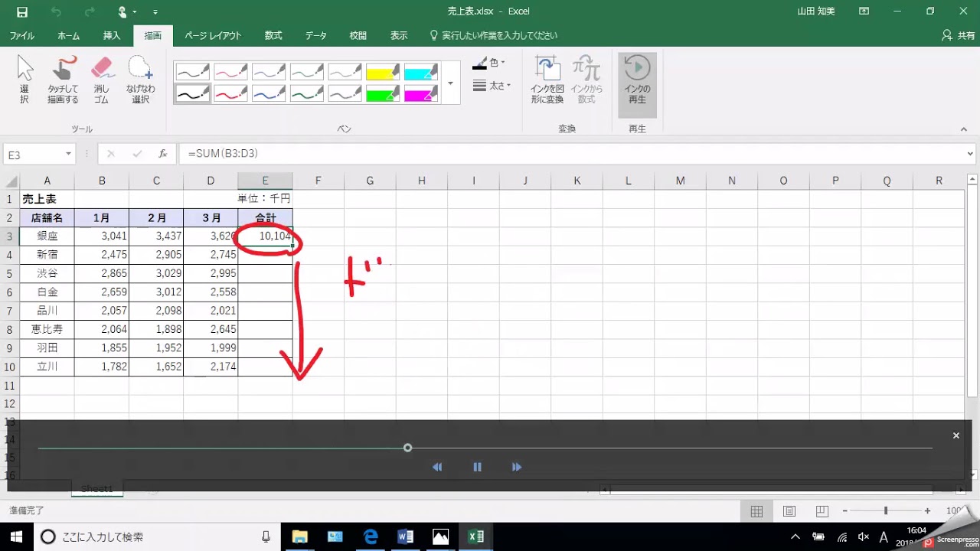This screenshot has width=980, height=551.
Task: Choose the Lasso Select (なげなわ選択) tool
Action: point(140,80)
